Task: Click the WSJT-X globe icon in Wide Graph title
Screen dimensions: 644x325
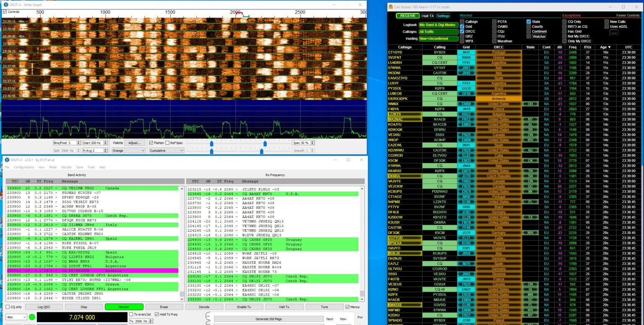Action: (6, 5)
